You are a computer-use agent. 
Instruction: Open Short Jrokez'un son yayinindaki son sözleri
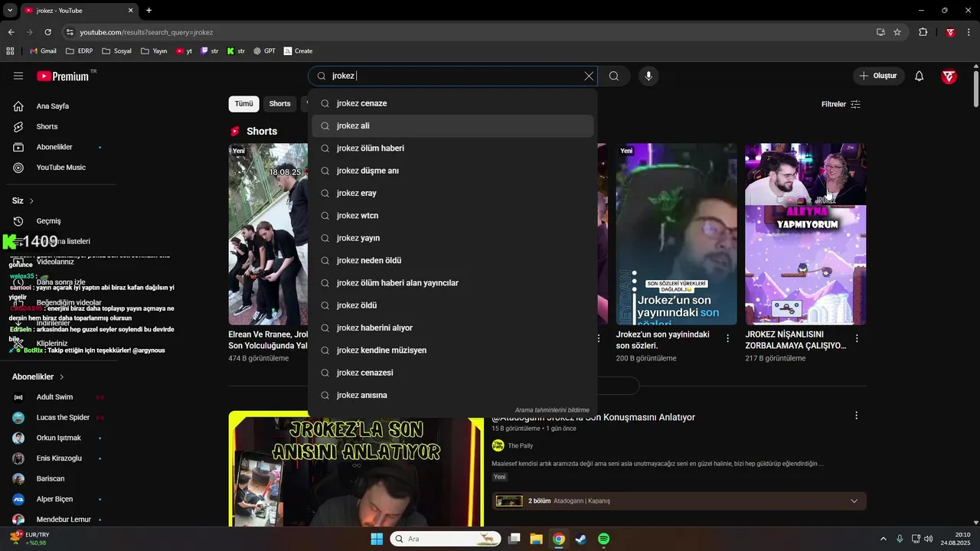pyautogui.click(x=676, y=234)
